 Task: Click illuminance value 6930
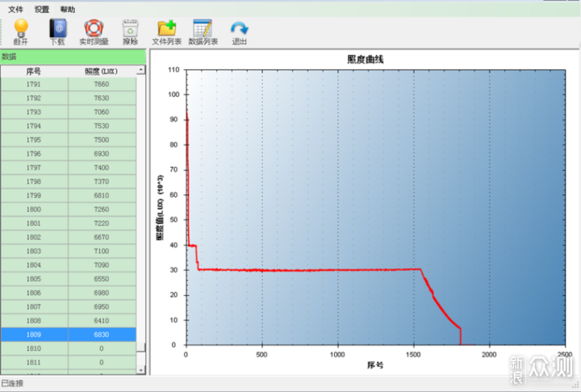pyautogui.click(x=102, y=154)
